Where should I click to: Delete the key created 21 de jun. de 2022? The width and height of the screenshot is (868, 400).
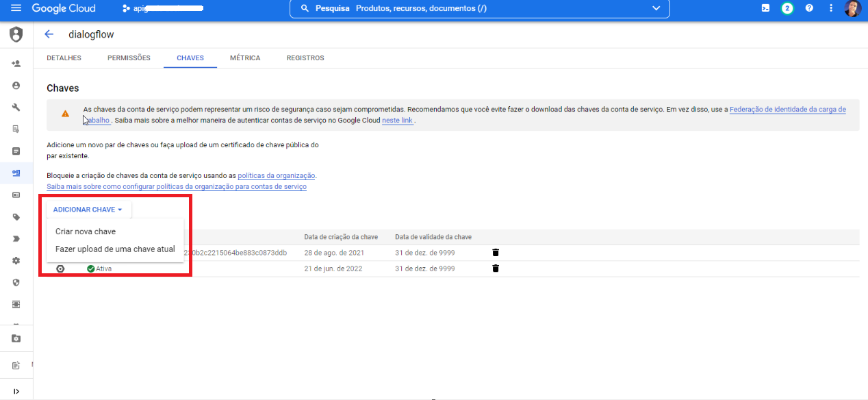pyautogui.click(x=496, y=268)
